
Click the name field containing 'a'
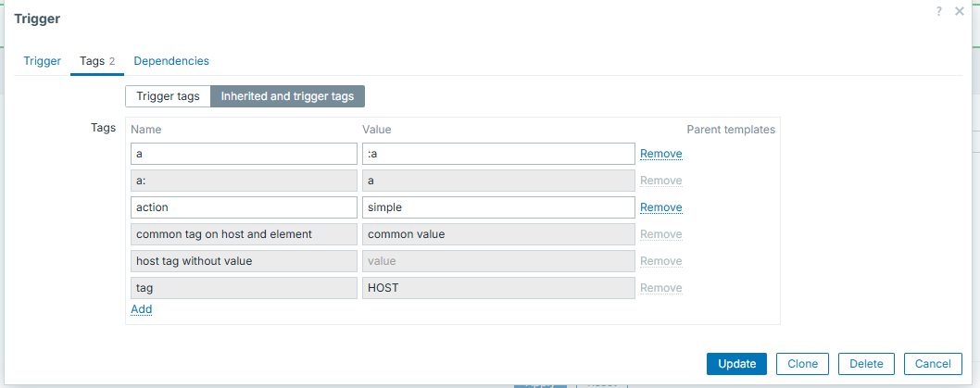pyautogui.click(x=245, y=154)
